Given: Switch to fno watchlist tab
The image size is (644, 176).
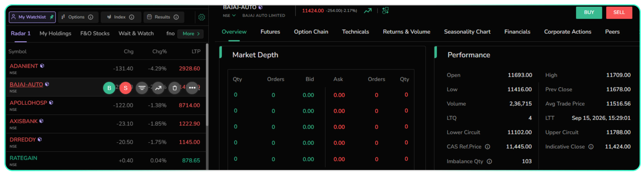Looking at the screenshot, I should pyautogui.click(x=170, y=34).
